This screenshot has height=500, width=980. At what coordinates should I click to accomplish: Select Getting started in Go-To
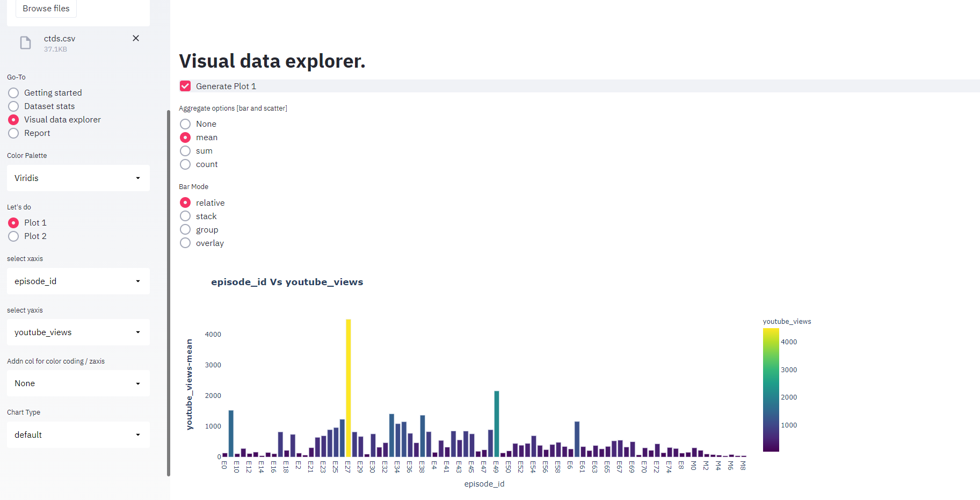click(14, 93)
